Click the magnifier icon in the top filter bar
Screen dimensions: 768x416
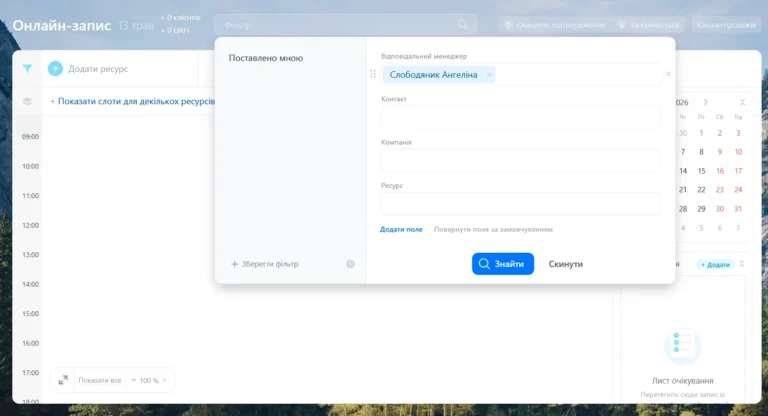click(462, 24)
